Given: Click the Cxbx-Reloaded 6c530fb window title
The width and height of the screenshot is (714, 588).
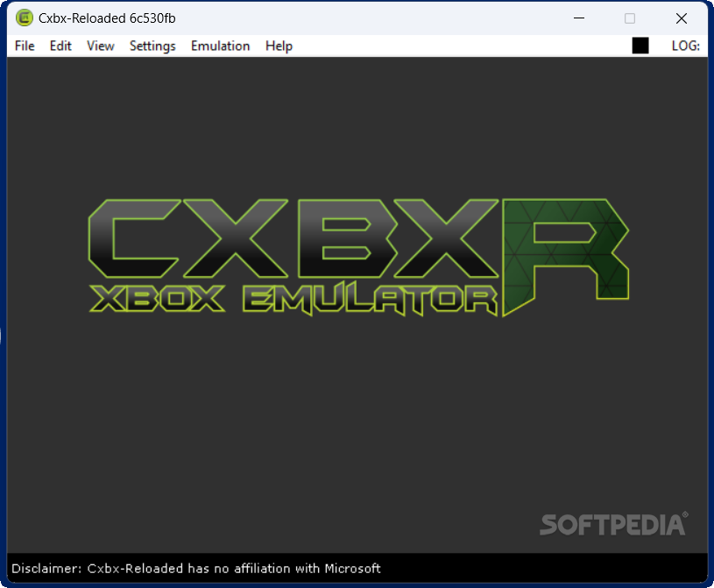Looking at the screenshot, I should click(x=107, y=18).
